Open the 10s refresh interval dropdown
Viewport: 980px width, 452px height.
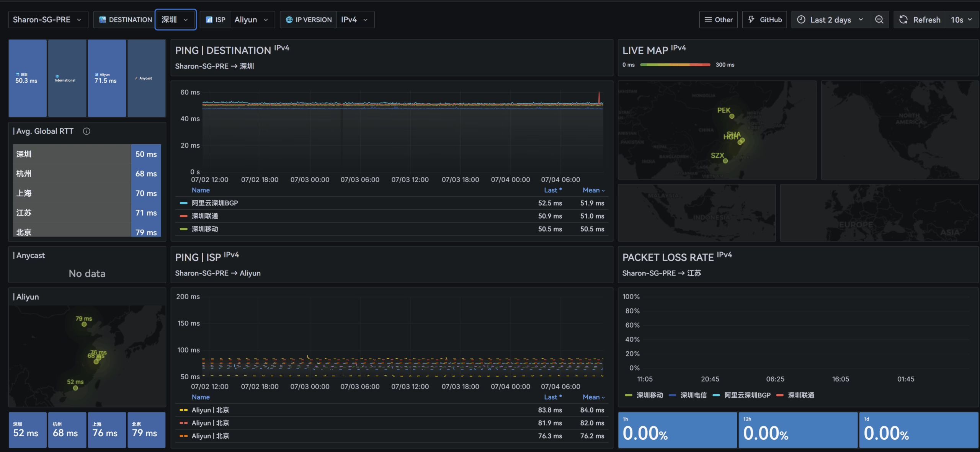click(961, 20)
